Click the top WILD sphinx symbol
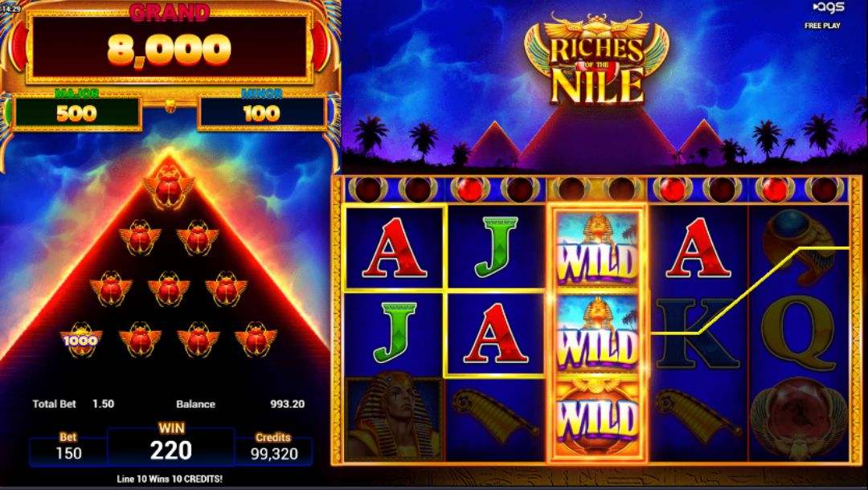868x490 pixels. [596, 251]
